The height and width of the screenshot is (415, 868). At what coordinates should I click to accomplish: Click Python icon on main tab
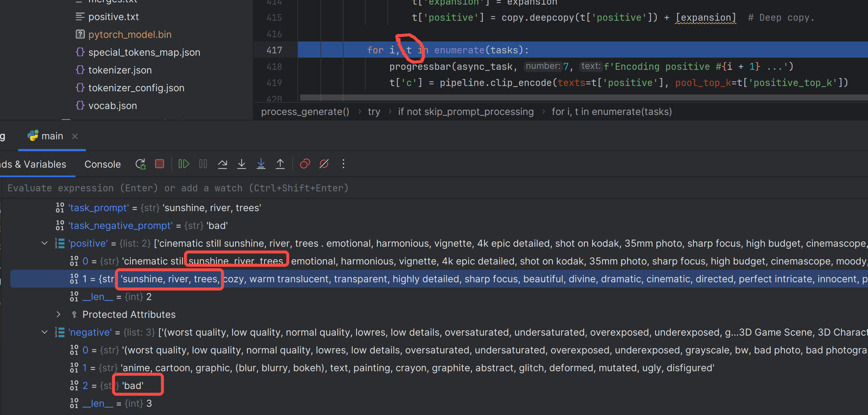coord(33,136)
